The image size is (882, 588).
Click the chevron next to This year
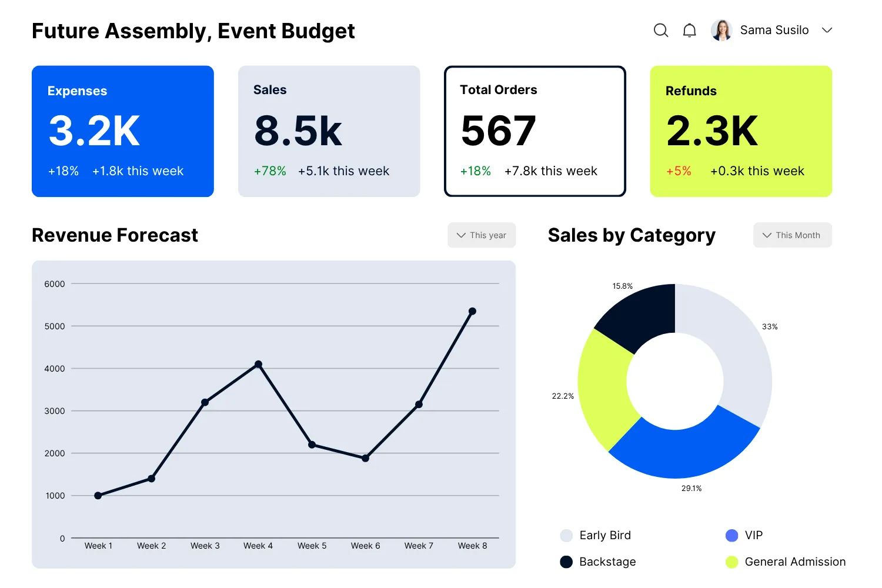461,235
